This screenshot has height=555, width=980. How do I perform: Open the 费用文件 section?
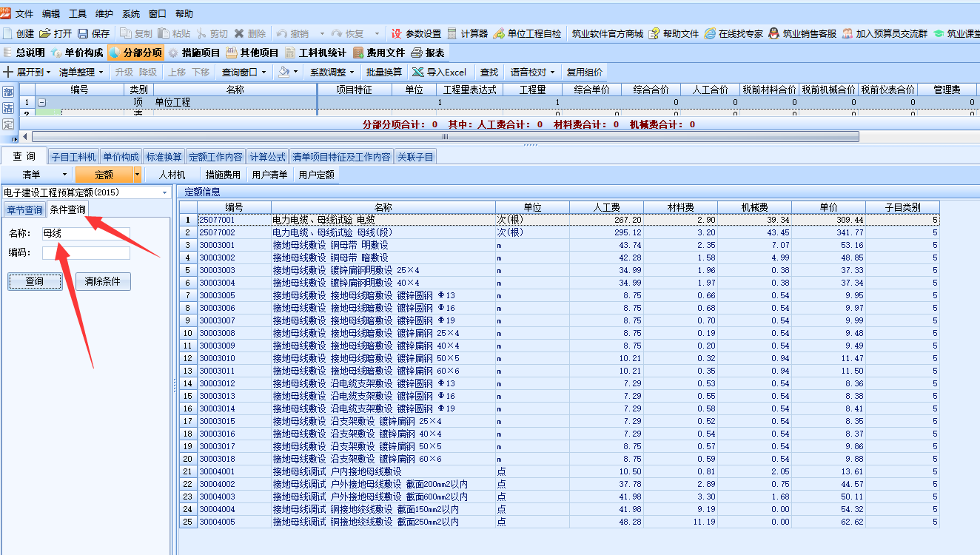379,53
